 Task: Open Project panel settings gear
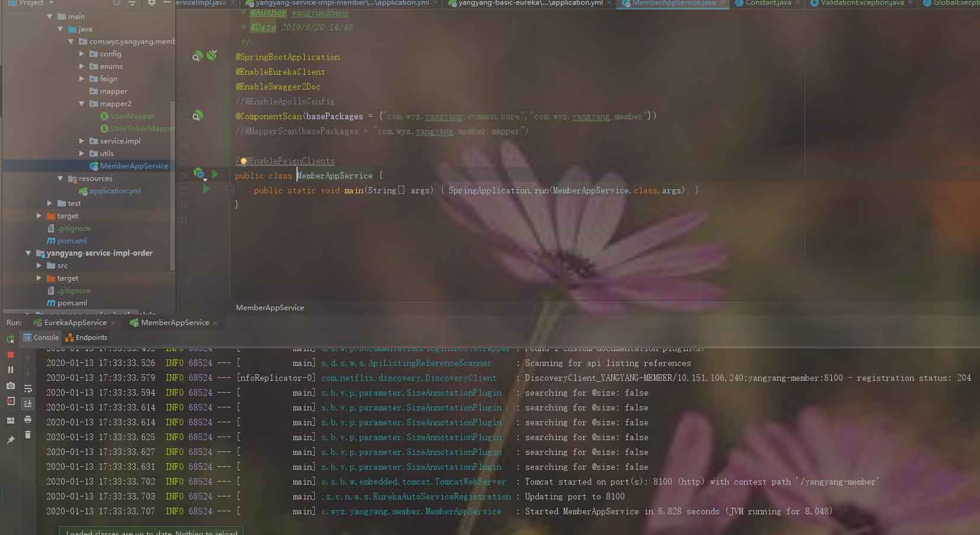[x=152, y=3]
